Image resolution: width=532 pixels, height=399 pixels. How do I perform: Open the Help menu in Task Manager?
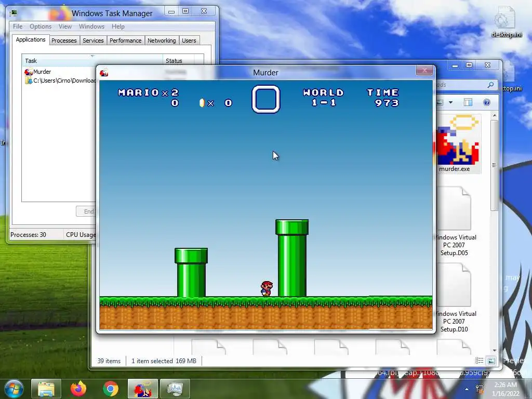pos(118,26)
